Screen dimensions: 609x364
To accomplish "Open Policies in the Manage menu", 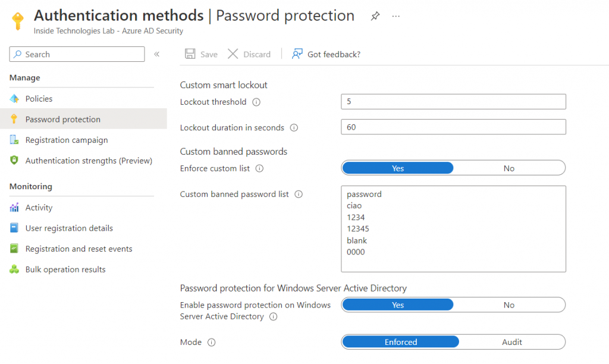I will point(39,99).
